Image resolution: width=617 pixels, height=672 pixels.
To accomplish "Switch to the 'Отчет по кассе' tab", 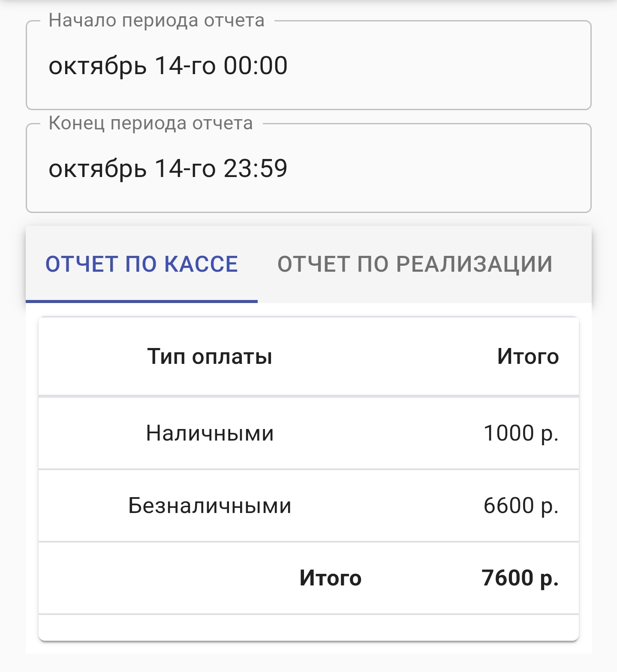I will pos(141,264).
